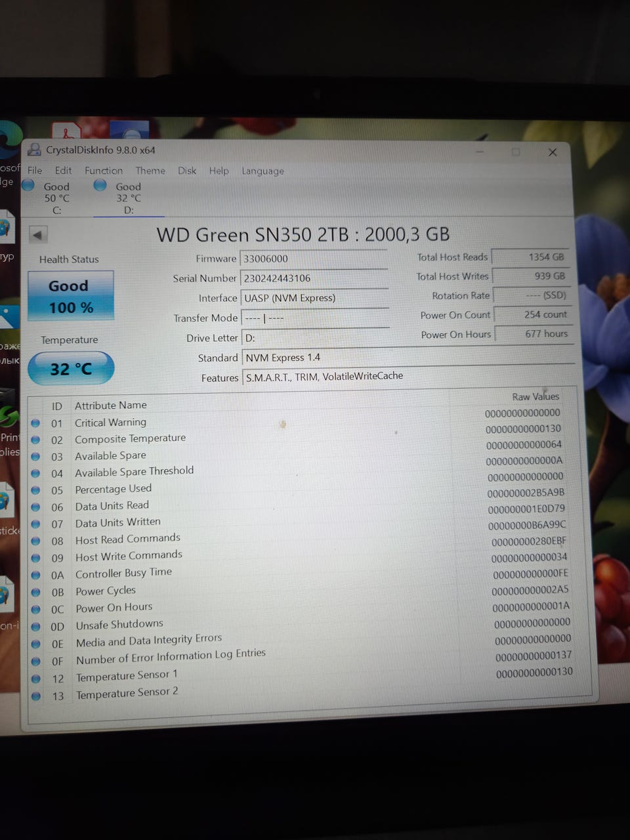Select the C: drive Good 50 °C tab
This screenshot has width=630, height=840.
49,197
